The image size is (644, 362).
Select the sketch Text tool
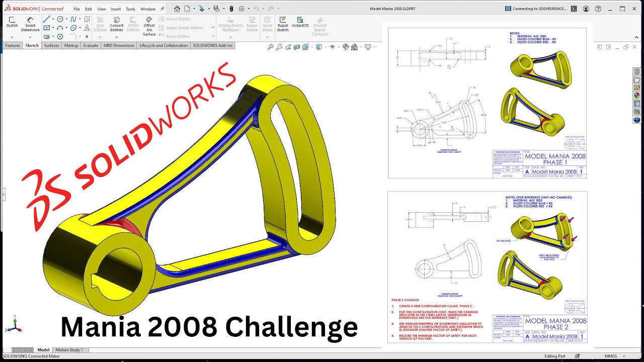pos(87,28)
